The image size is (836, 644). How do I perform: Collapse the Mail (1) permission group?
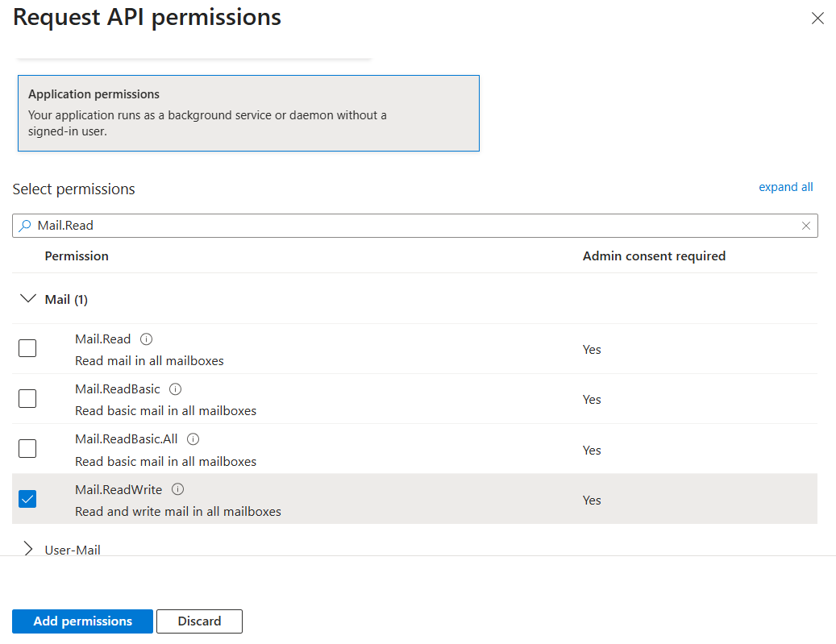29,299
